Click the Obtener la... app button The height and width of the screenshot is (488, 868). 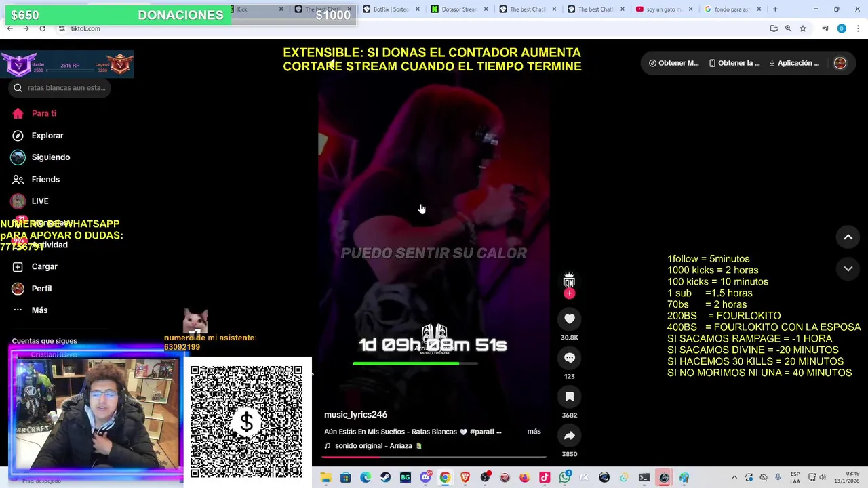734,63
